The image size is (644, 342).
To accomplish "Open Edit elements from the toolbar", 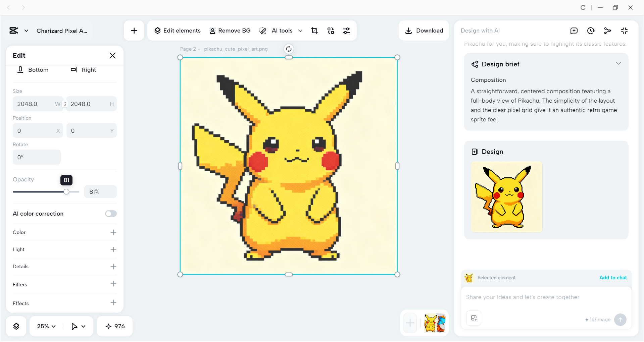I will click(x=177, y=31).
